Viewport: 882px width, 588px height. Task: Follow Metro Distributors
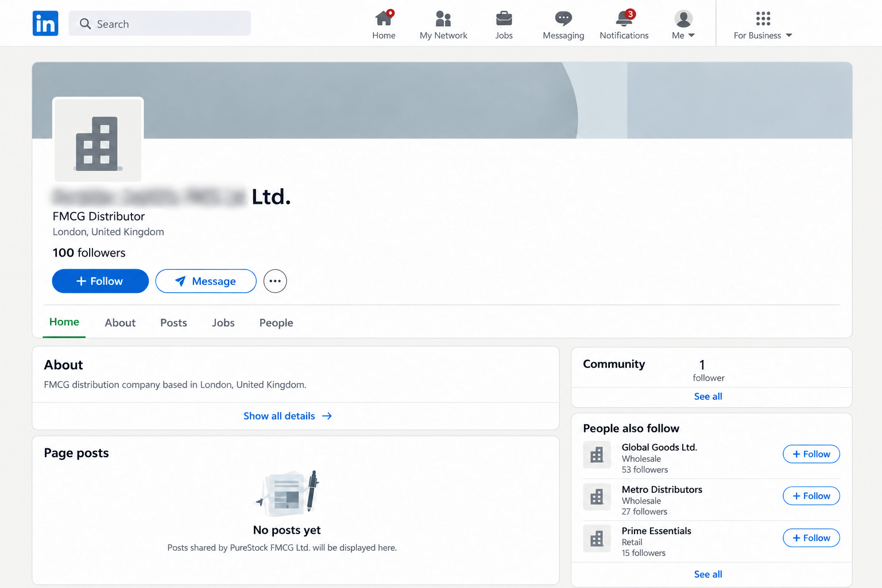tap(811, 496)
